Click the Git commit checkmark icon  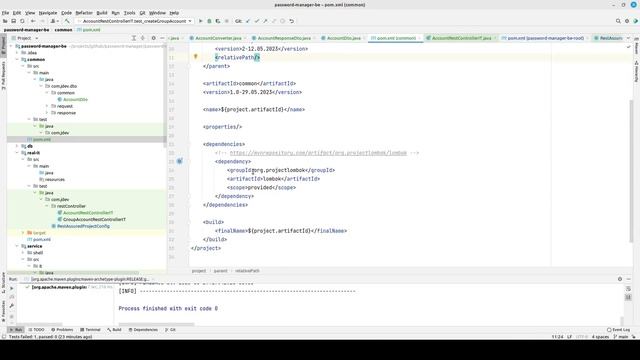[x=257, y=21]
